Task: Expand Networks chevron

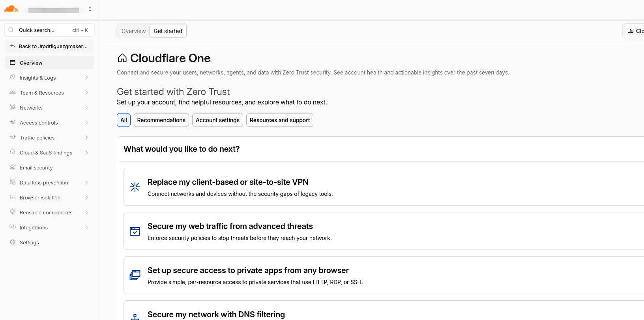Action: pyautogui.click(x=86, y=108)
